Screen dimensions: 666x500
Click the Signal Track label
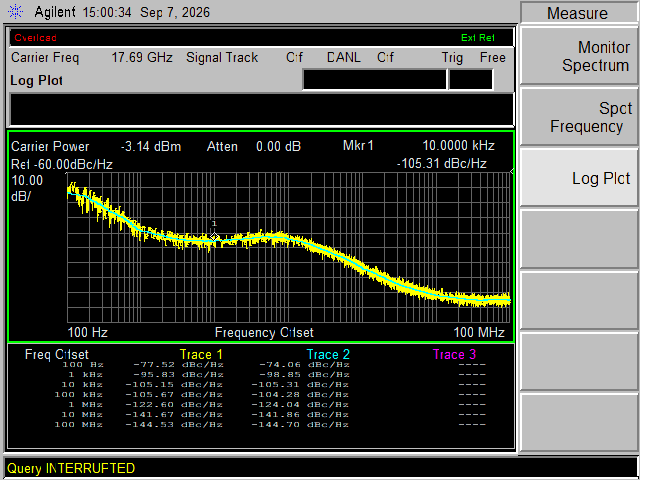(x=222, y=57)
